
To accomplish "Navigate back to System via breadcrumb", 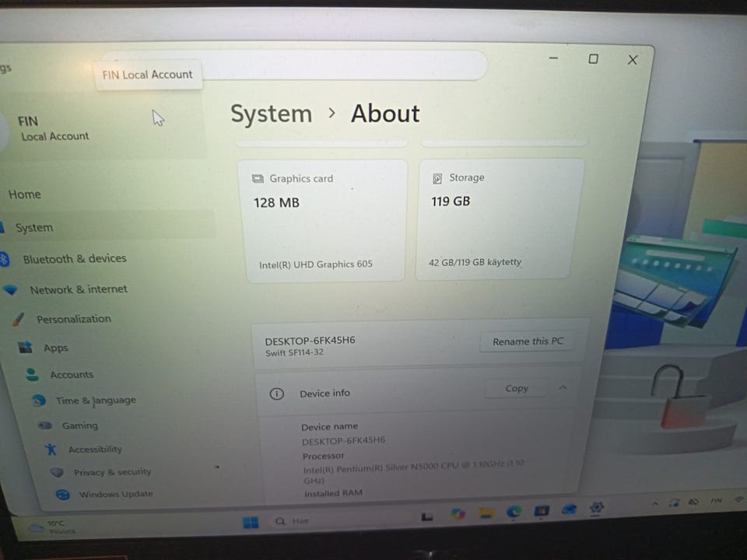I will point(271,114).
